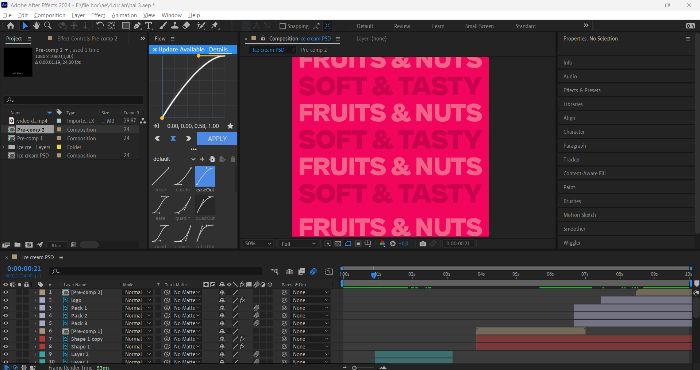The height and width of the screenshot is (370, 700).
Task: Click the right arrow in Flow panel
Action: [x=188, y=139]
